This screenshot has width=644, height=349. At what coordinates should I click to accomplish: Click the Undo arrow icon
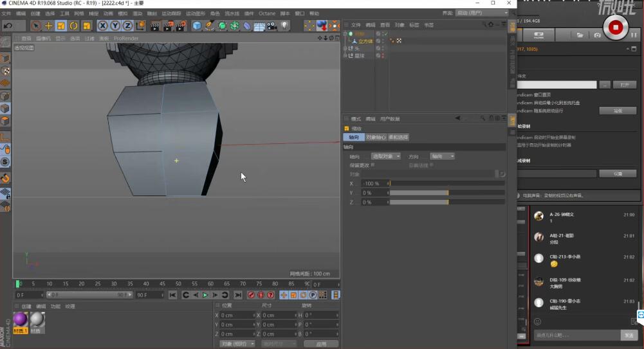tap(8, 26)
